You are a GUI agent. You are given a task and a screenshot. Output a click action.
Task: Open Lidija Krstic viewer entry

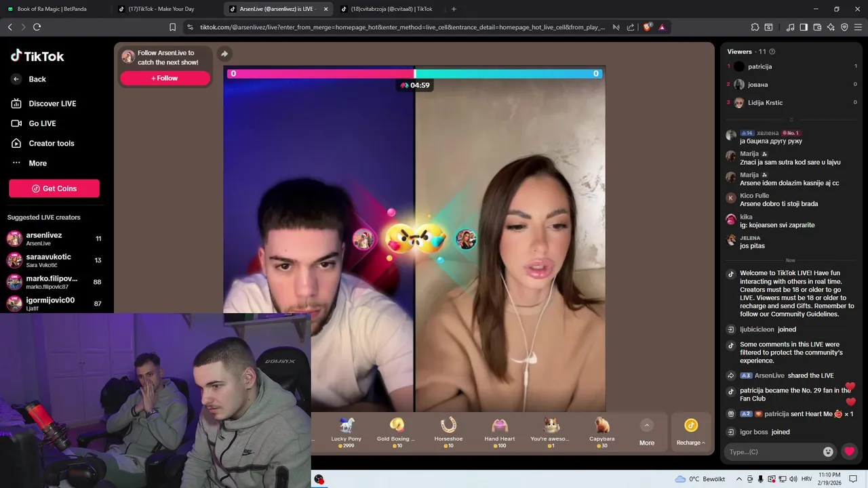tap(791, 102)
